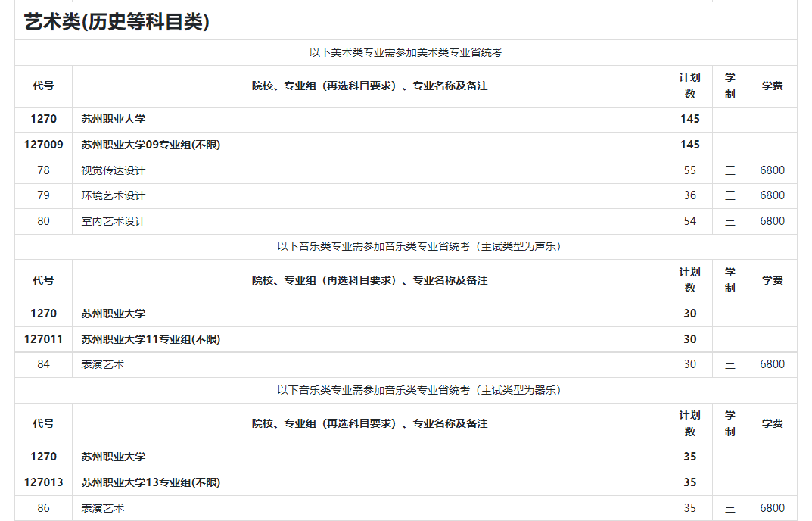Click 院校、专业组 header in the 器乐 table

[369, 423]
